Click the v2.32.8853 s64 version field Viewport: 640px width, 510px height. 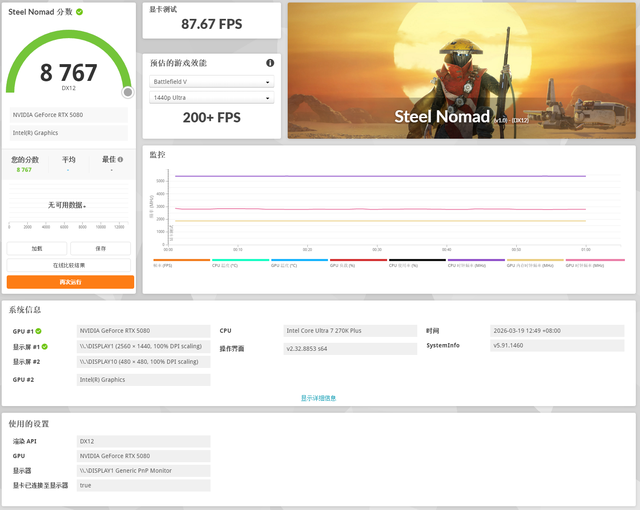click(x=350, y=349)
